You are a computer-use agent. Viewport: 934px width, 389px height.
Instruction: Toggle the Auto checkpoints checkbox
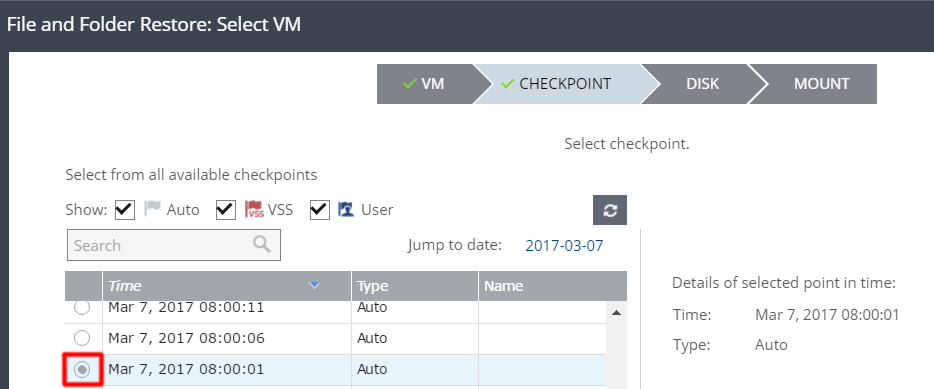(124, 210)
